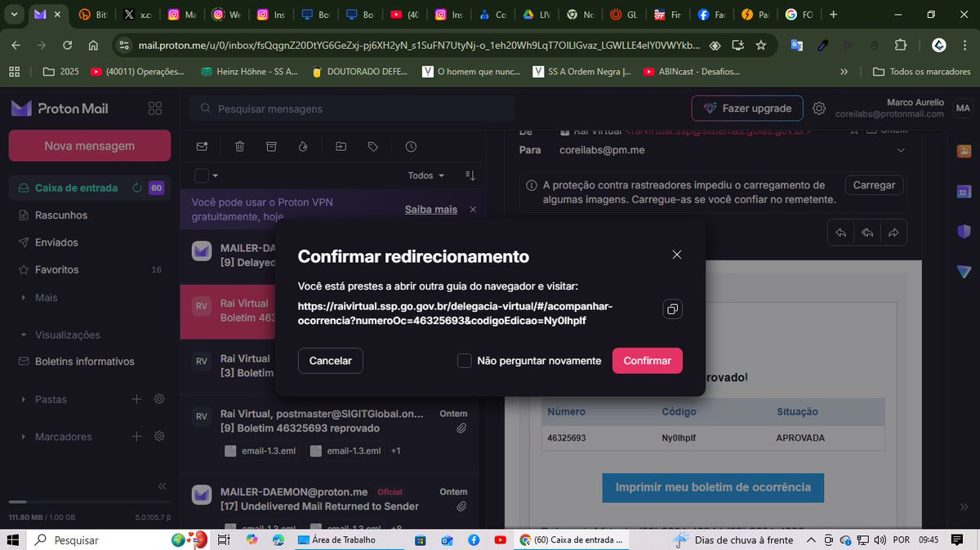This screenshot has width=980, height=550.
Task: Add a new label in Marcadores
Action: pos(136,437)
